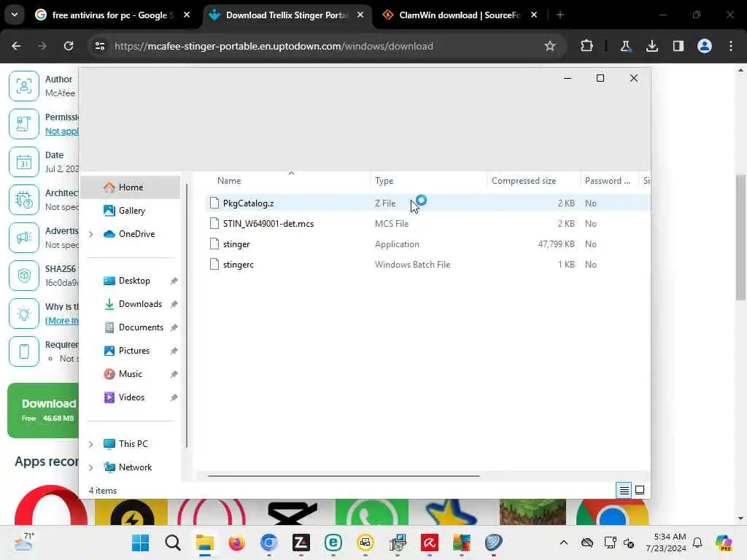This screenshot has width=747, height=560.
Task: Unpin Videos using its pin icon
Action: point(174,397)
